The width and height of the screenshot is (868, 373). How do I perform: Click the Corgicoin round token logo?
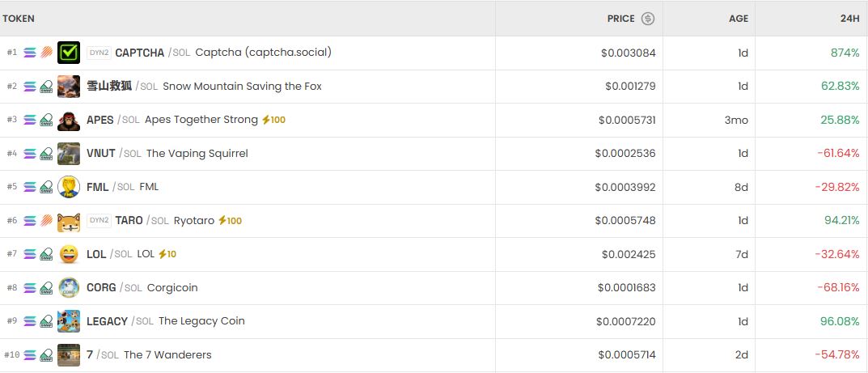pyautogui.click(x=69, y=288)
